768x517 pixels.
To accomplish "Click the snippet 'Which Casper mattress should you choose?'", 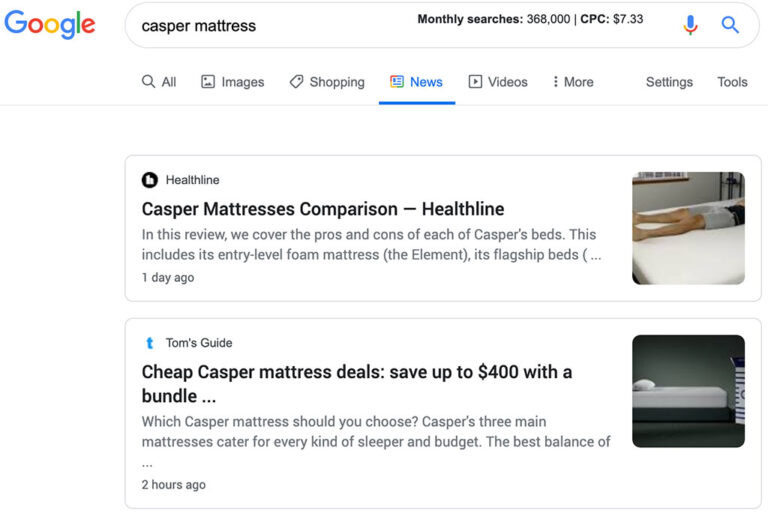I will tap(376, 442).
